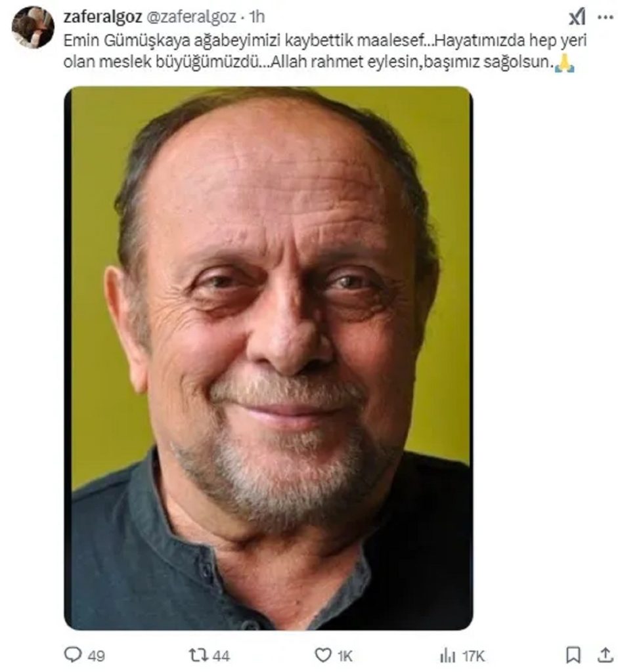Open Grok explain icon on the post

pos(577,17)
